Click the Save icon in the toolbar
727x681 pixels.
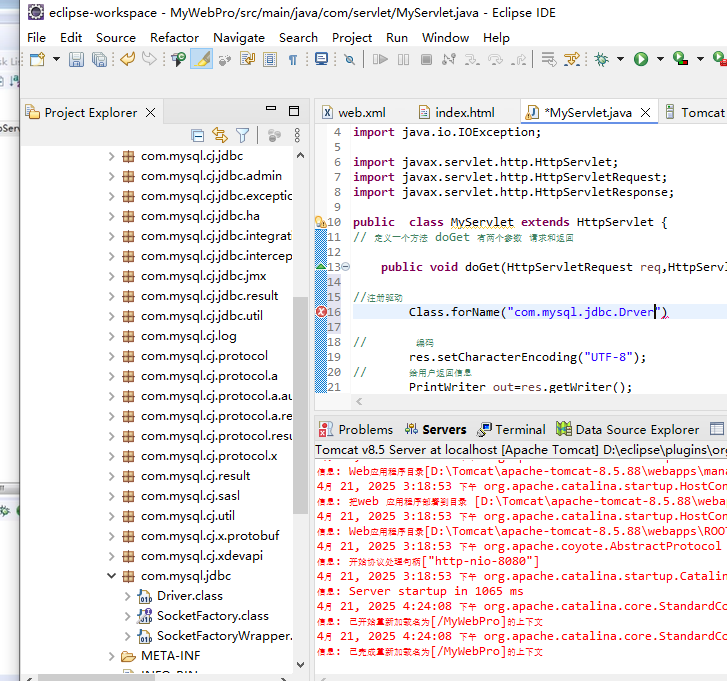click(77, 60)
